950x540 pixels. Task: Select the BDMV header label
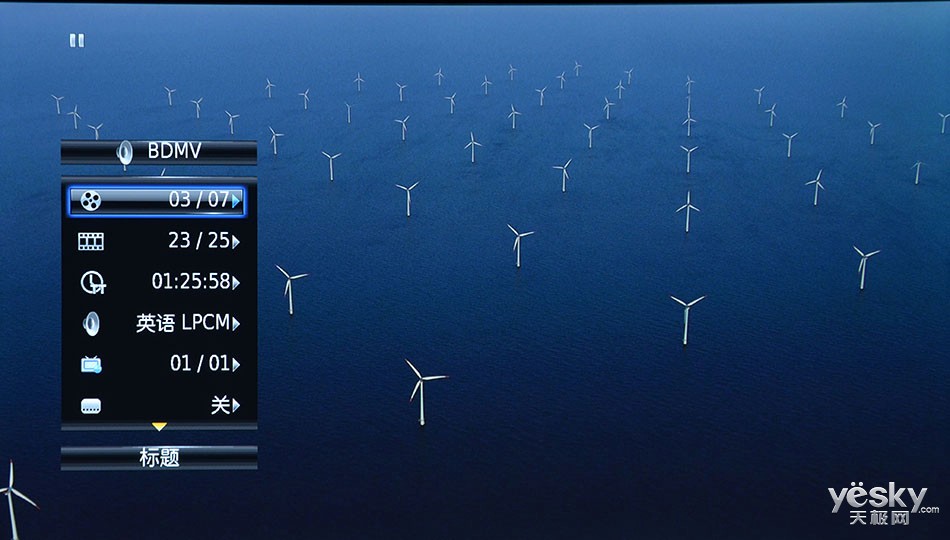(174, 152)
